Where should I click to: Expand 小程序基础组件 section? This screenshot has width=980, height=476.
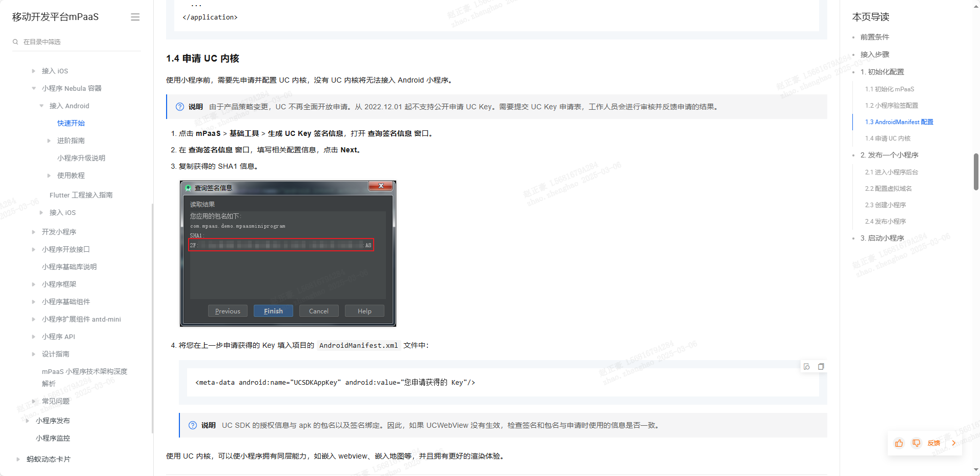coord(34,302)
